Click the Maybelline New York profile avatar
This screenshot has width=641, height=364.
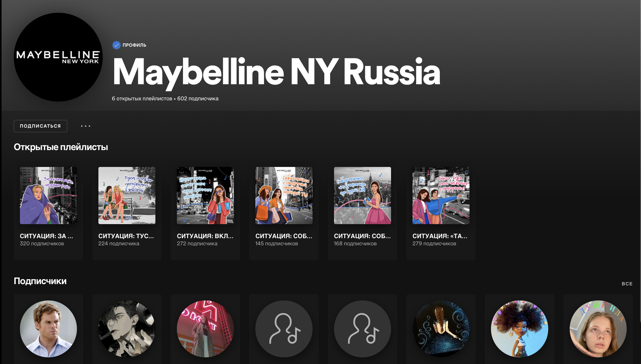pyautogui.click(x=58, y=57)
